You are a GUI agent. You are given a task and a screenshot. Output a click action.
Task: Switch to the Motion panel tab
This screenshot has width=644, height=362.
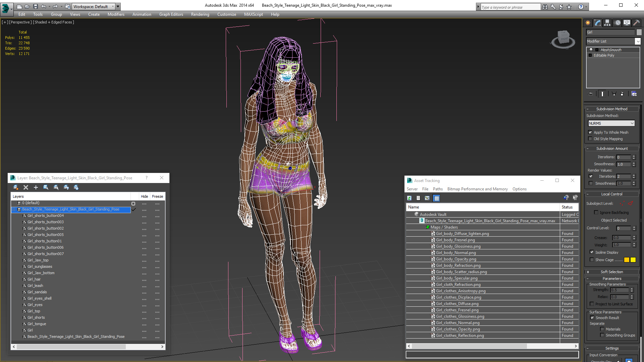[x=618, y=23]
